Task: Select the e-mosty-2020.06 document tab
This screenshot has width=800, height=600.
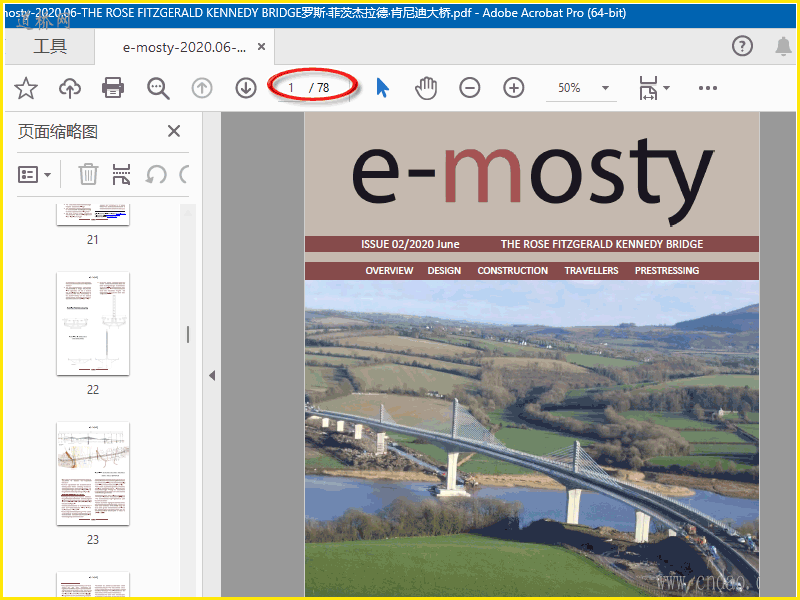Action: point(184,47)
